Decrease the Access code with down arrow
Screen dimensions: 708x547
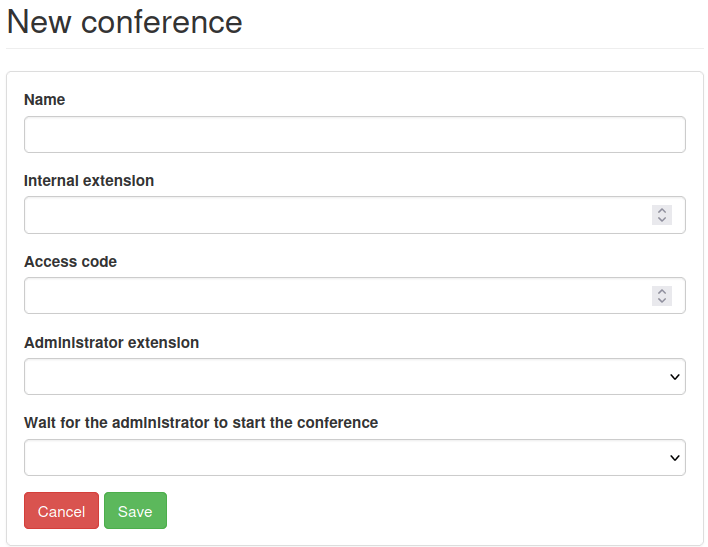[x=662, y=301]
